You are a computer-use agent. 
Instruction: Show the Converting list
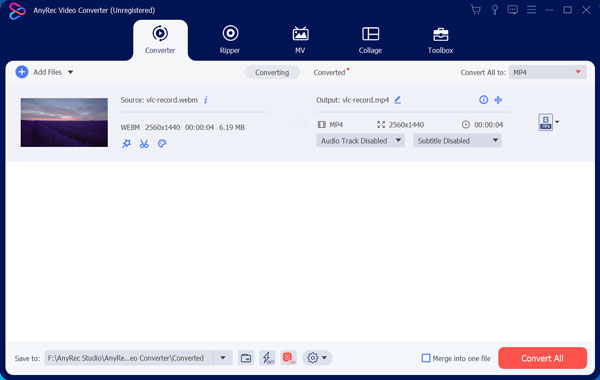pyautogui.click(x=272, y=72)
